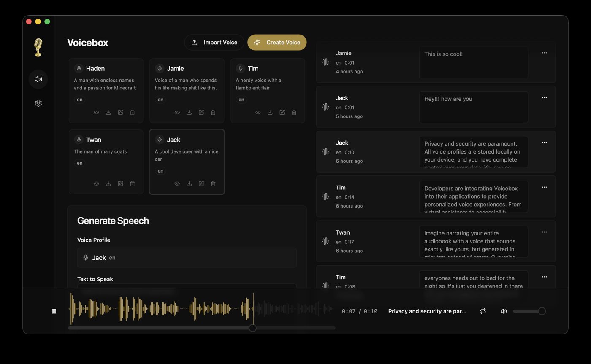Click the 'This is so cool!' text box
This screenshot has height=364, width=591.
pos(473,62)
